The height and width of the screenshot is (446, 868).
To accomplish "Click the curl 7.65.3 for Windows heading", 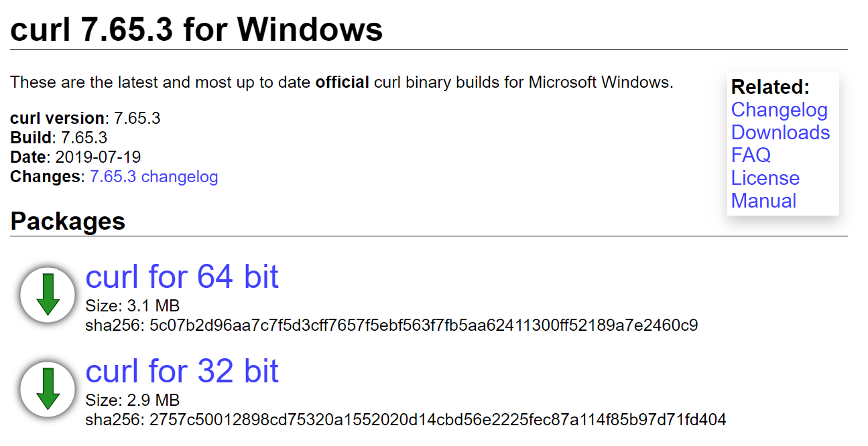I will (196, 29).
